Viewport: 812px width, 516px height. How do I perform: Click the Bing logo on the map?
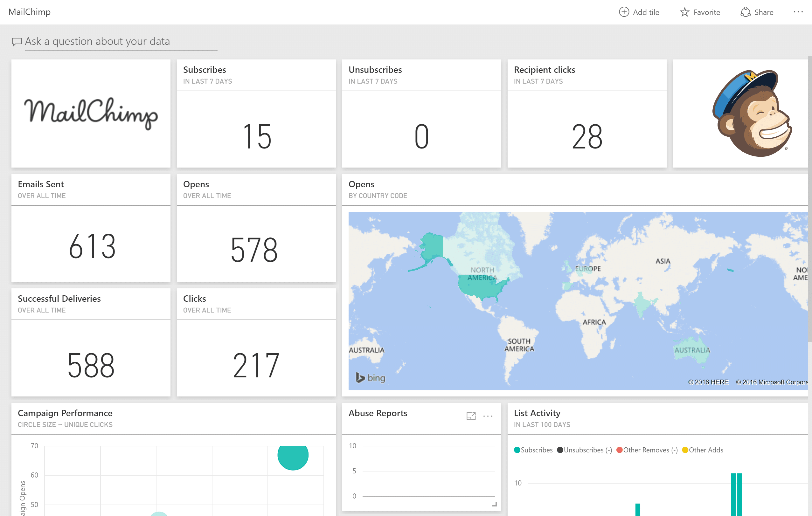click(x=371, y=378)
